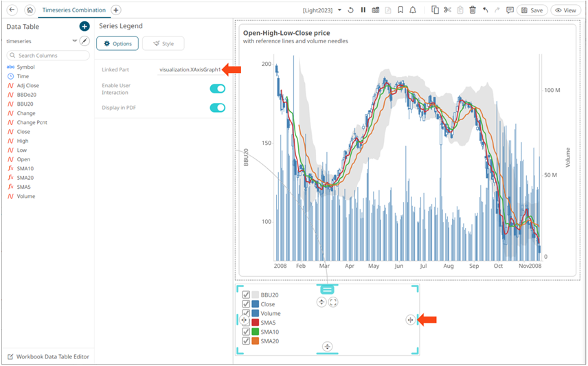Pause data refresh with pause icon
The width and height of the screenshot is (588, 366).
pyautogui.click(x=363, y=10)
